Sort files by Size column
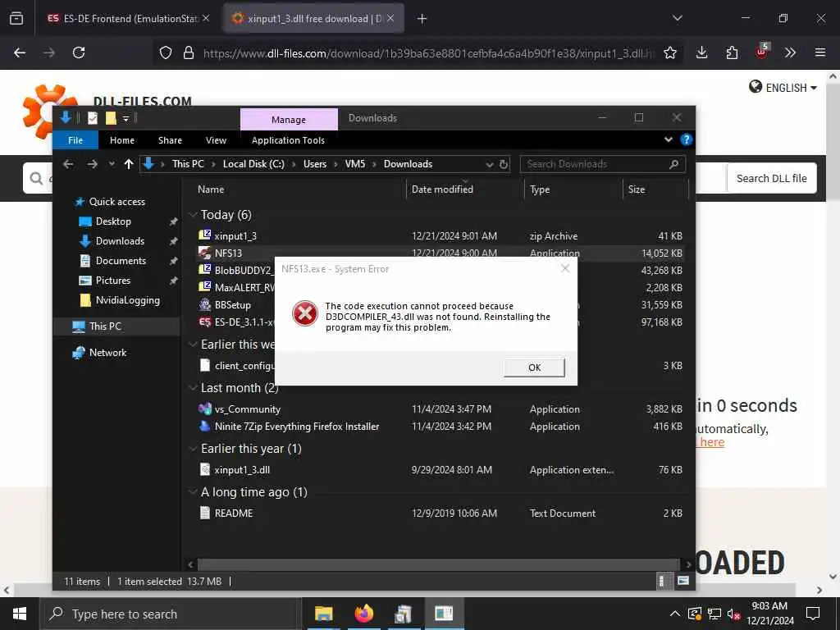 (637, 189)
